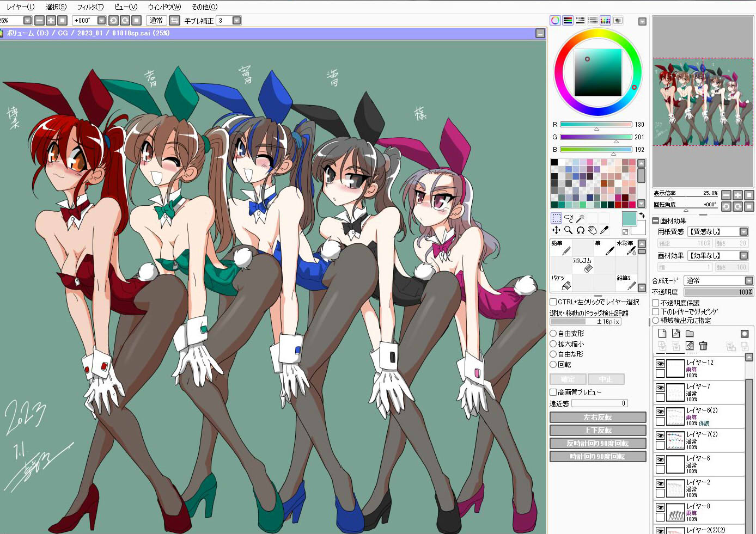756x534 pixels.
Task: Create a new layer folder
Action: click(690, 334)
